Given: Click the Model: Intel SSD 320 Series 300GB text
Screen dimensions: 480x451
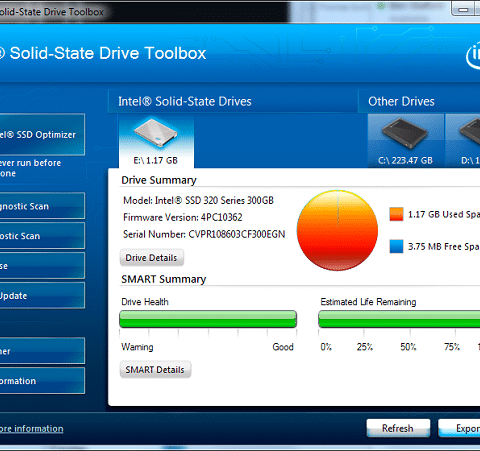Looking at the screenshot, I should (198, 200).
